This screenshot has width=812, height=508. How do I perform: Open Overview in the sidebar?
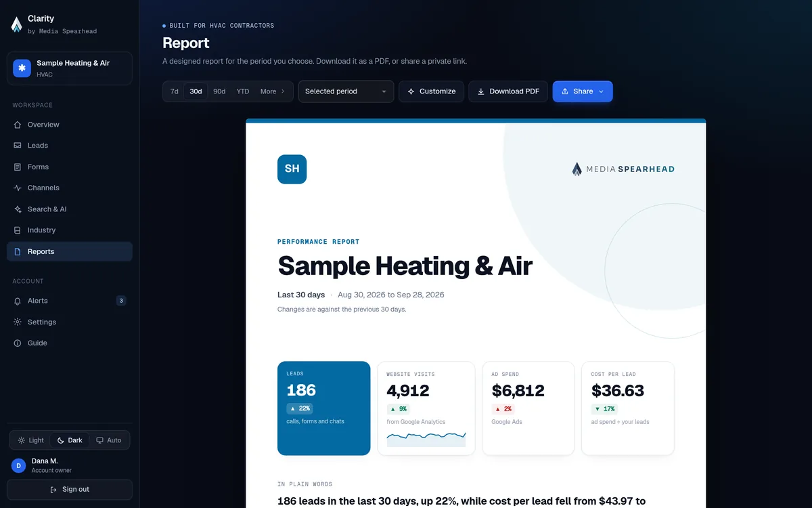pos(70,125)
